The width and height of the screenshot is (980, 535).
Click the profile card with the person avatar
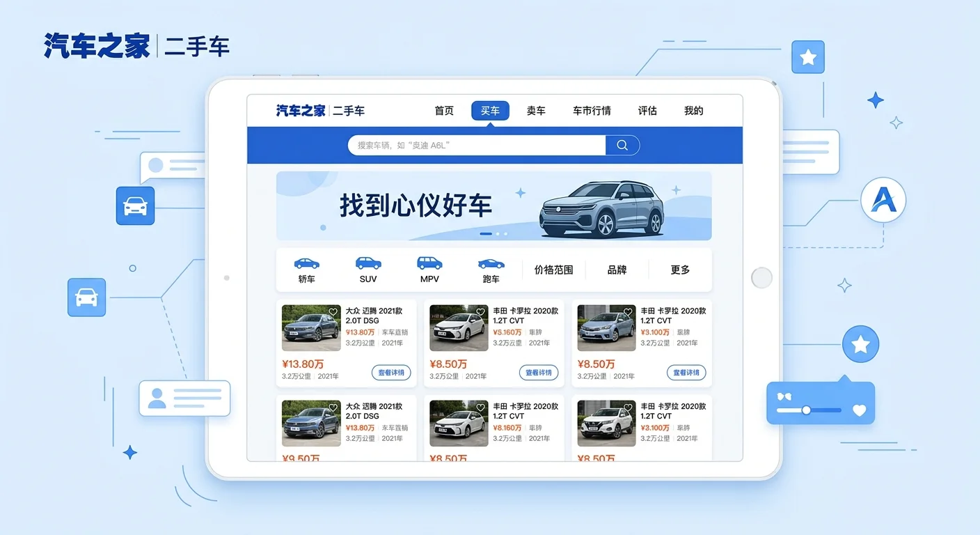pos(184,398)
